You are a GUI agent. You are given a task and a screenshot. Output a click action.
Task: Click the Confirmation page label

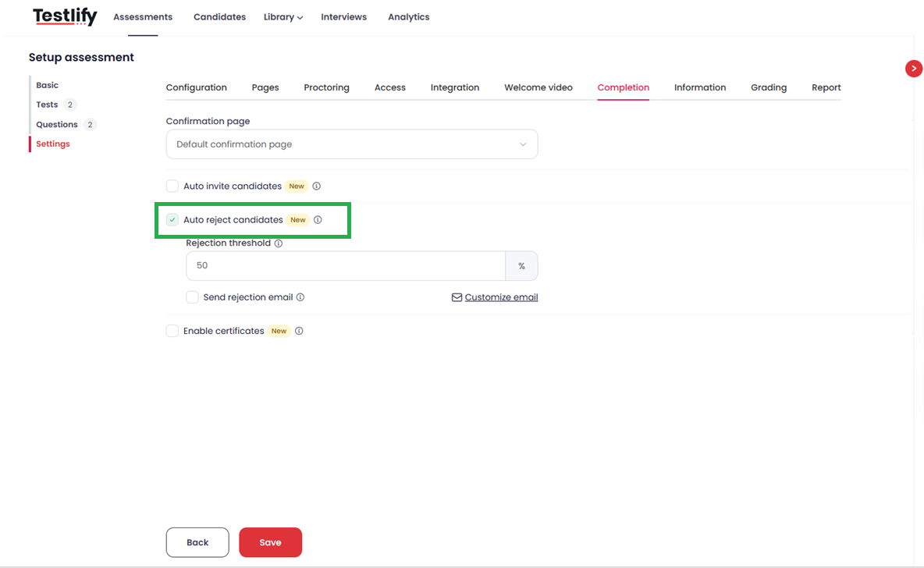pyautogui.click(x=208, y=121)
